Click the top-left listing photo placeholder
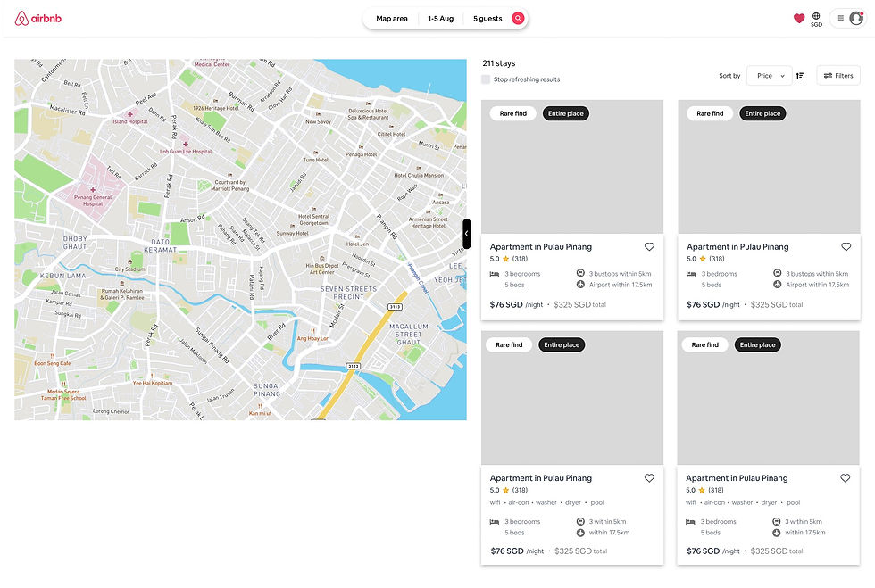Viewport: 875px width, 588px height. 572,167
